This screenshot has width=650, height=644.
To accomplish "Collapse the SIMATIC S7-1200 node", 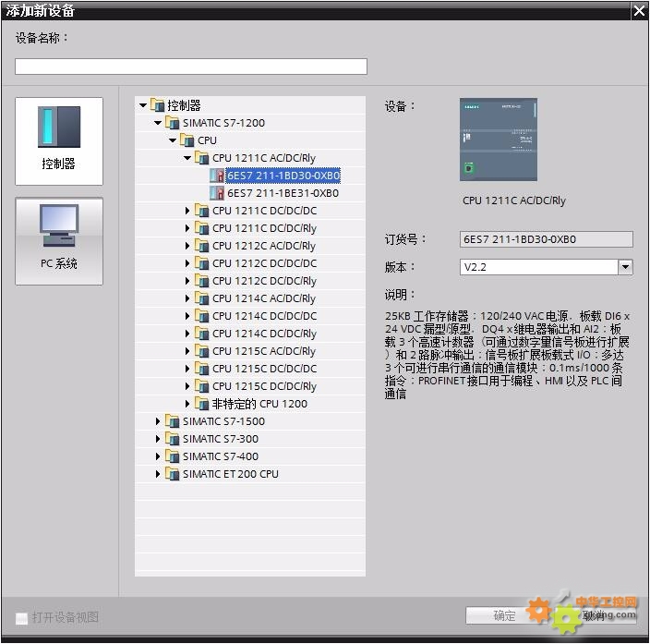I will pos(158,123).
